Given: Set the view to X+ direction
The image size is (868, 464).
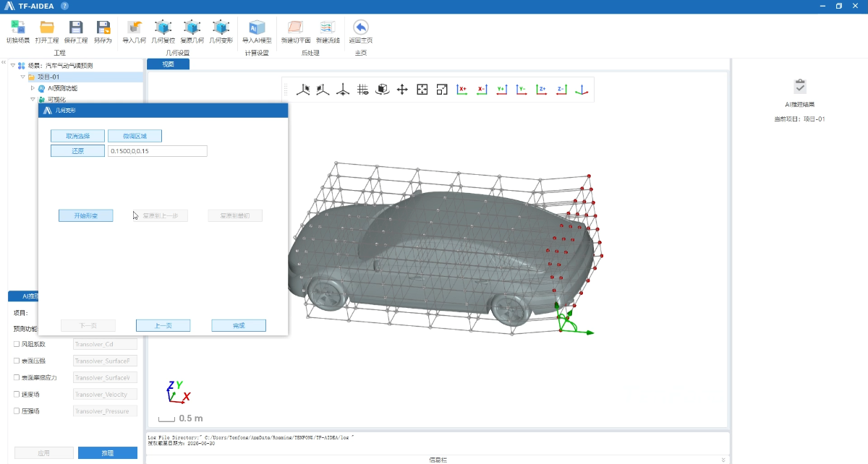Looking at the screenshot, I should tap(462, 90).
